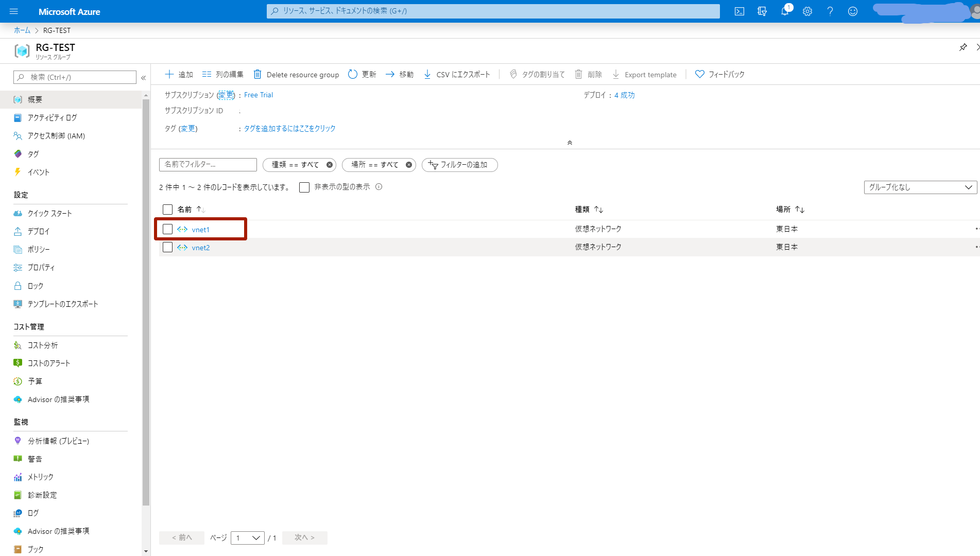Viewport: 980px width, 556px height.
Task: Click the help question mark icon
Action: click(x=830, y=11)
